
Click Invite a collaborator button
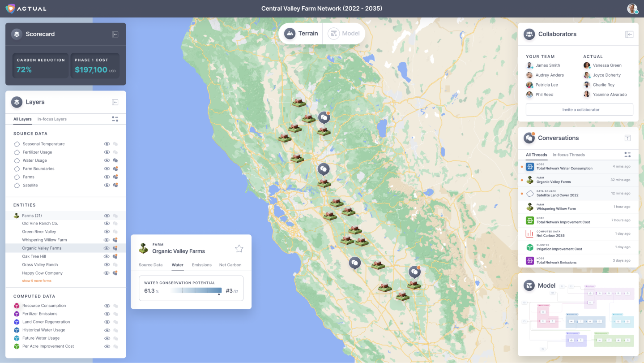[x=579, y=110]
